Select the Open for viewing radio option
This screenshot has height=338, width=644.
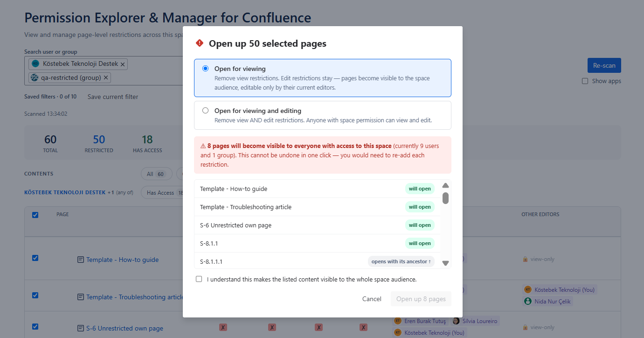pos(205,69)
